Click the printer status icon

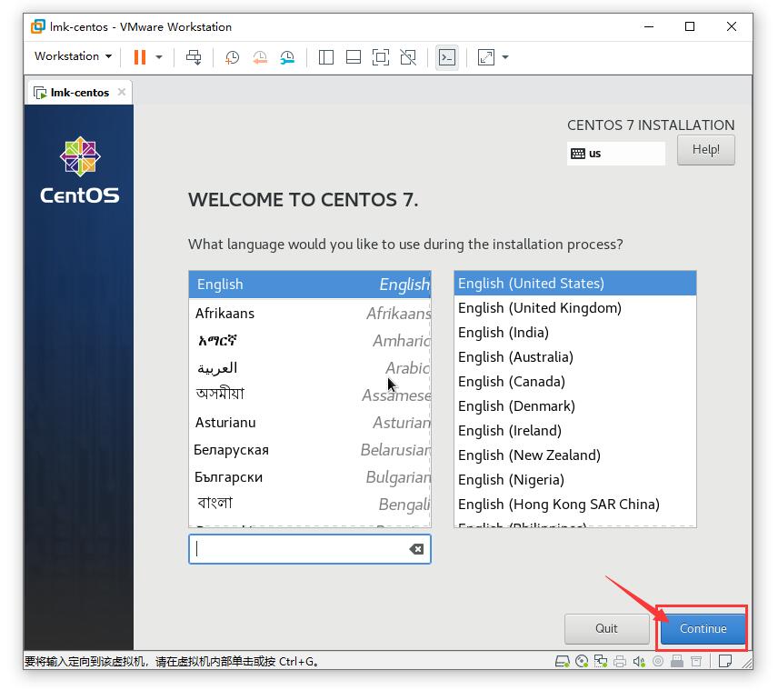(x=620, y=661)
